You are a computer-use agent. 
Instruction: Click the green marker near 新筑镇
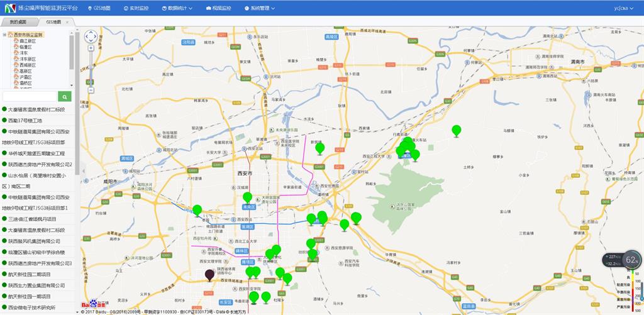pyautogui.click(x=320, y=148)
